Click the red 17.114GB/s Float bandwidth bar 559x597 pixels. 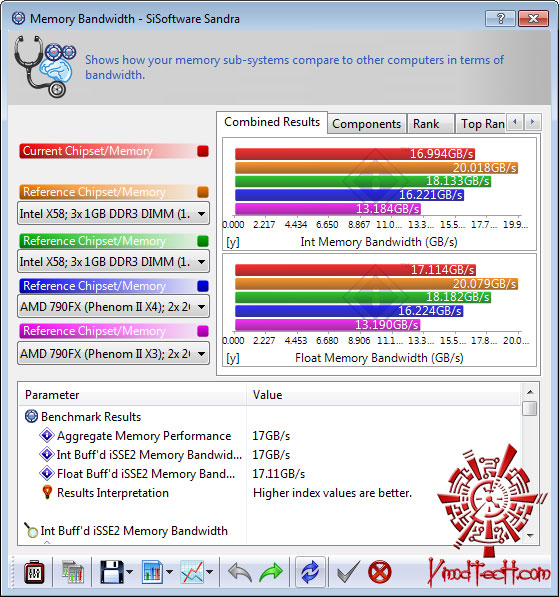[356, 270]
